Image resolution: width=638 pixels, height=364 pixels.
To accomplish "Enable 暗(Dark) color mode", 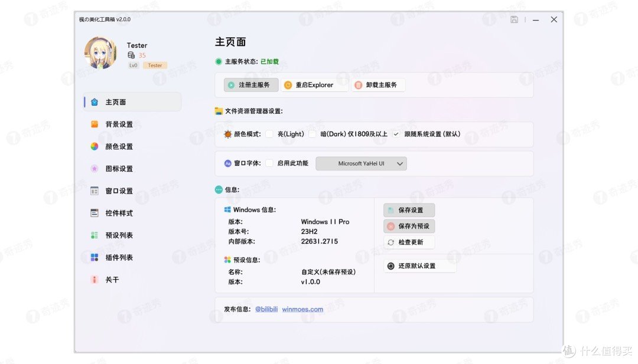I will [313, 134].
